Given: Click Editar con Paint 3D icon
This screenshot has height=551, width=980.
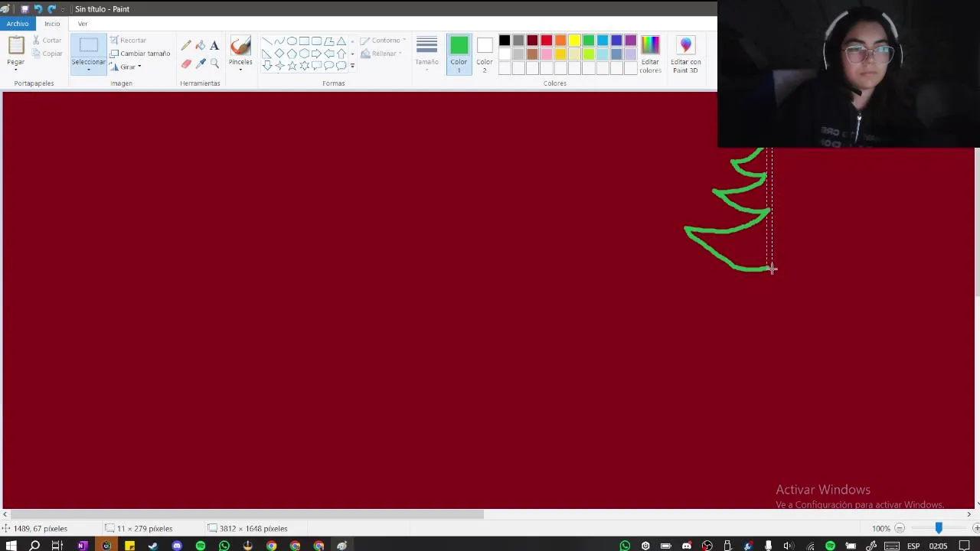Looking at the screenshot, I should (685, 45).
